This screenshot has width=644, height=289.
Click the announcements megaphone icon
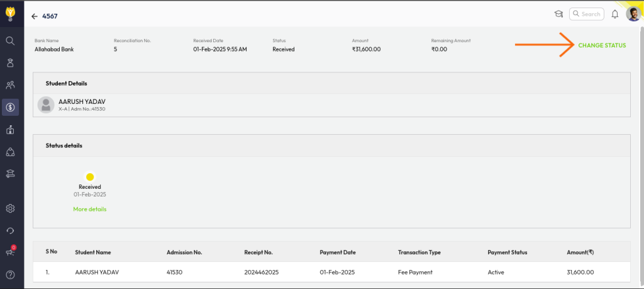11,252
